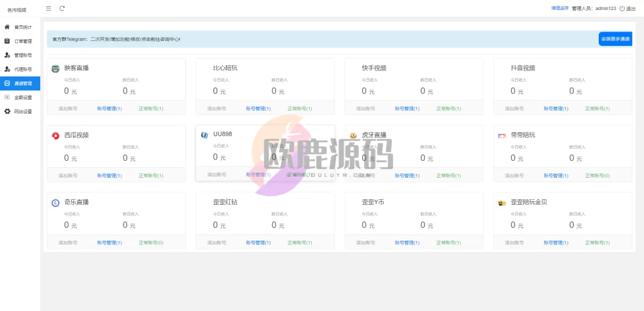Click 正常账号(1) on 西瓜视频 card
Screen dimensions: 644x311
pyautogui.click(x=151, y=175)
